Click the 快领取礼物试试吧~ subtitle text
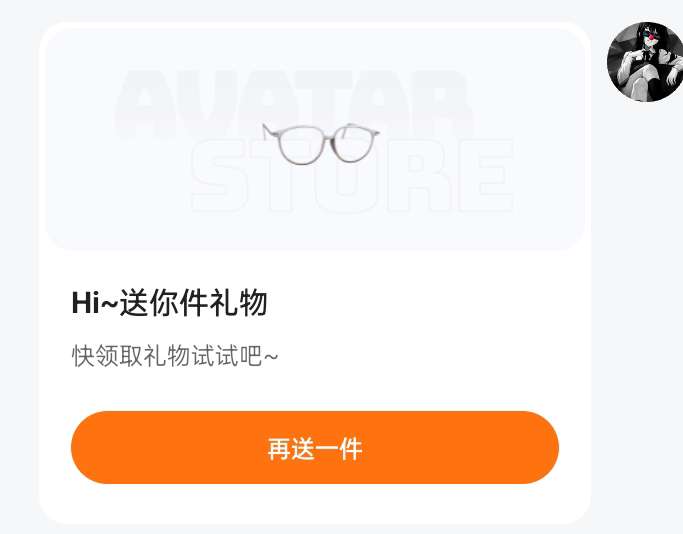 coord(175,356)
